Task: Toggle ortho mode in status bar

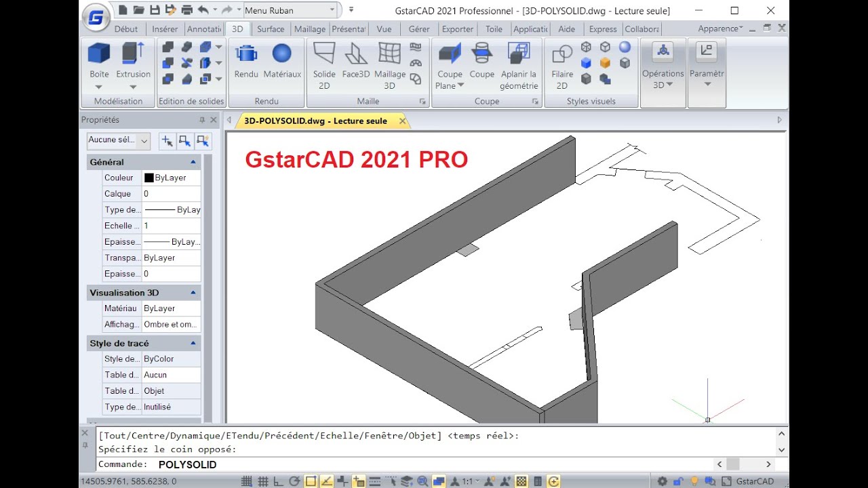Action: 278,481
